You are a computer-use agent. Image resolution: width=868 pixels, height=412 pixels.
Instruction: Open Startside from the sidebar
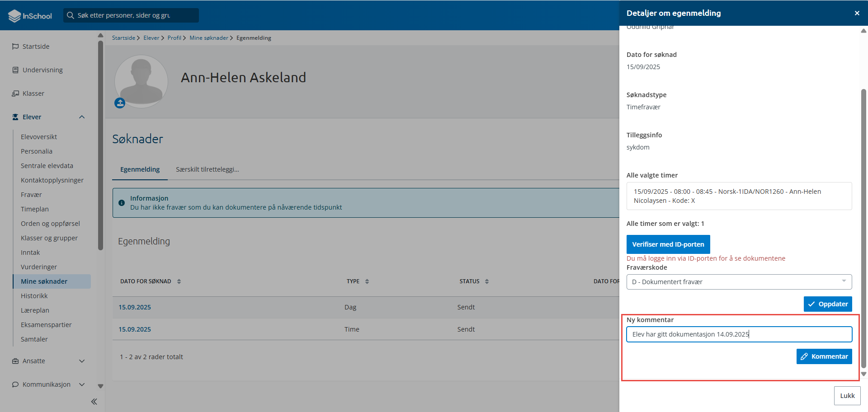pyautogui.click(x=36, y=47)
